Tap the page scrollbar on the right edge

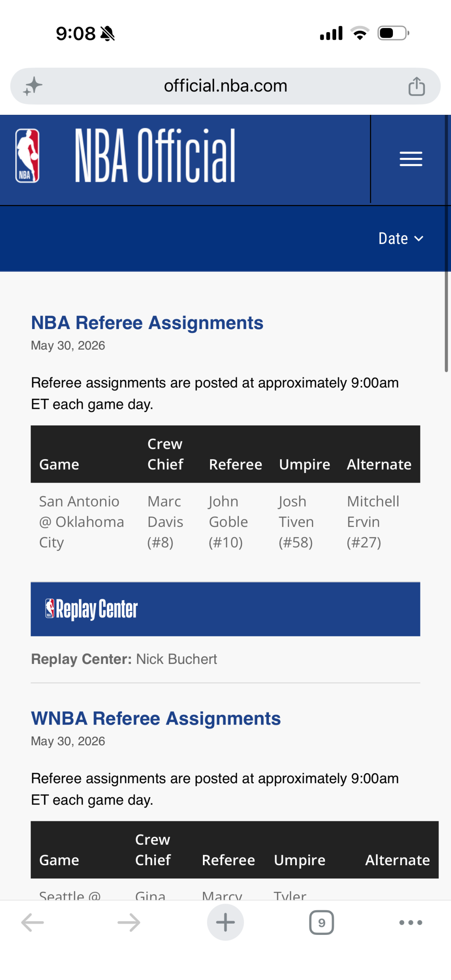pos(446,322)
